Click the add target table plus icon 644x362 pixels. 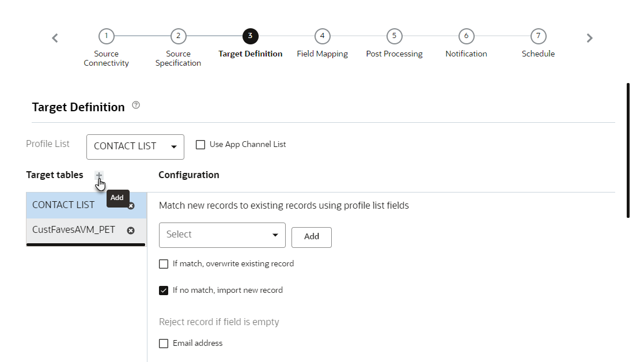[x=99, y=175]
